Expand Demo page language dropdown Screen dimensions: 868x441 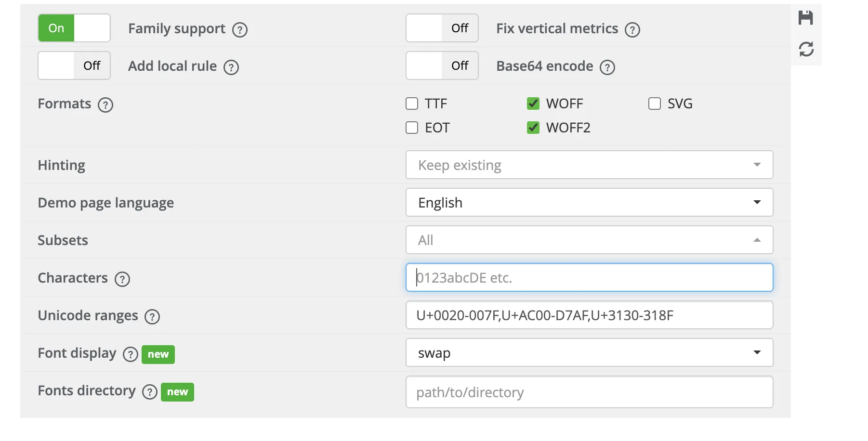589,202
